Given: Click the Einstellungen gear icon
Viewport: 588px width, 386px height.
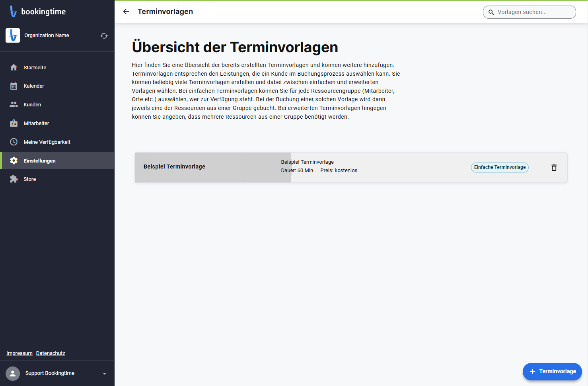Looking at the screenshot, I should (x=14, y=161).
